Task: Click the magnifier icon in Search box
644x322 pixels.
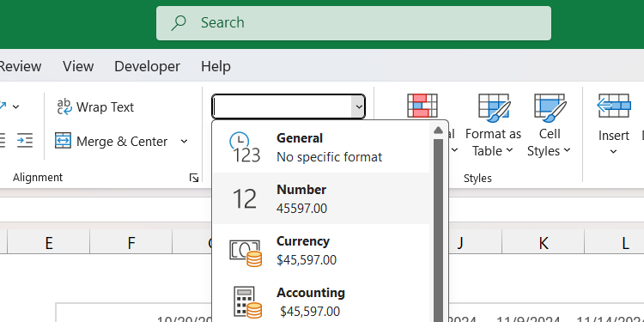Action: [x=179, y=22]
